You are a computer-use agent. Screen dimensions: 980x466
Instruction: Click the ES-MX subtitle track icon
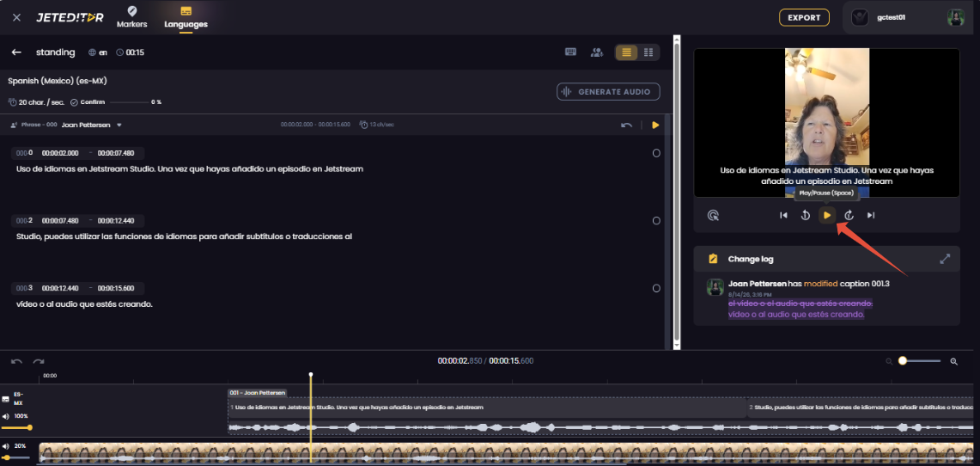tap(6, 399)
